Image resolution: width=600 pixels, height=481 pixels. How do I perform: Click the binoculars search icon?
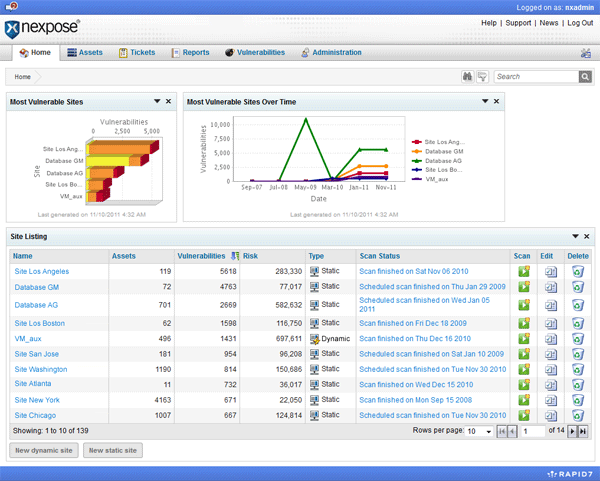(468, 77)
